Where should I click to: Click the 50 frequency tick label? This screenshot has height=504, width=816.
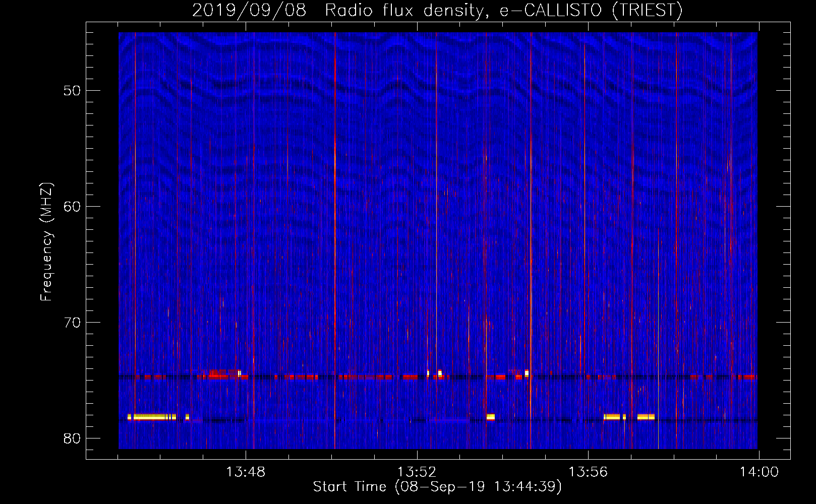(73, 91)
